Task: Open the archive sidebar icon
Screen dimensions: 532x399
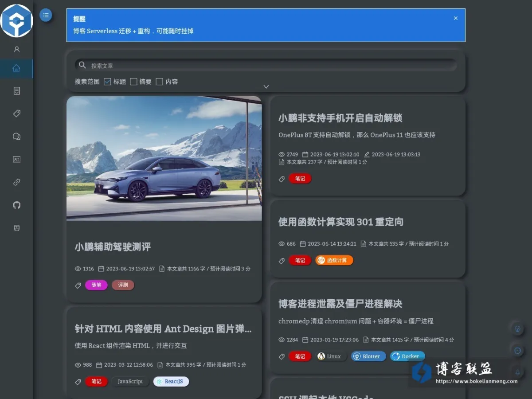Action: pyautogui.click(x=16, y=91)
